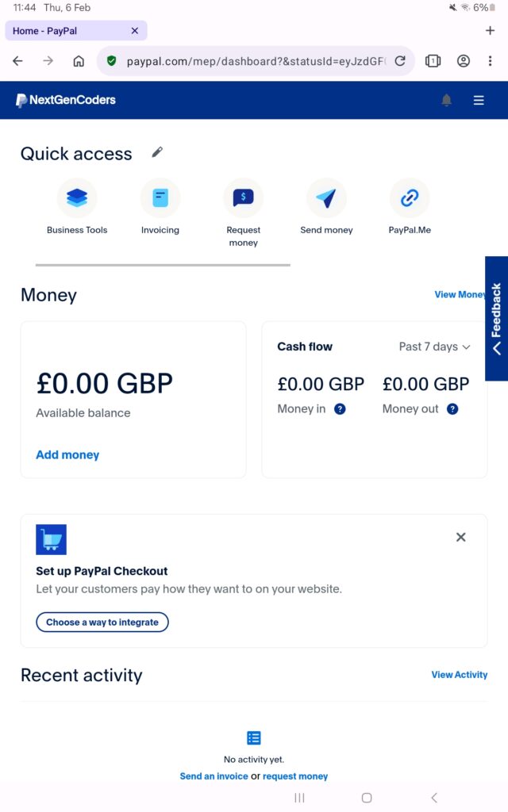Select the Send money paper plane icon

pyautogui.click(x=326, y=198)
